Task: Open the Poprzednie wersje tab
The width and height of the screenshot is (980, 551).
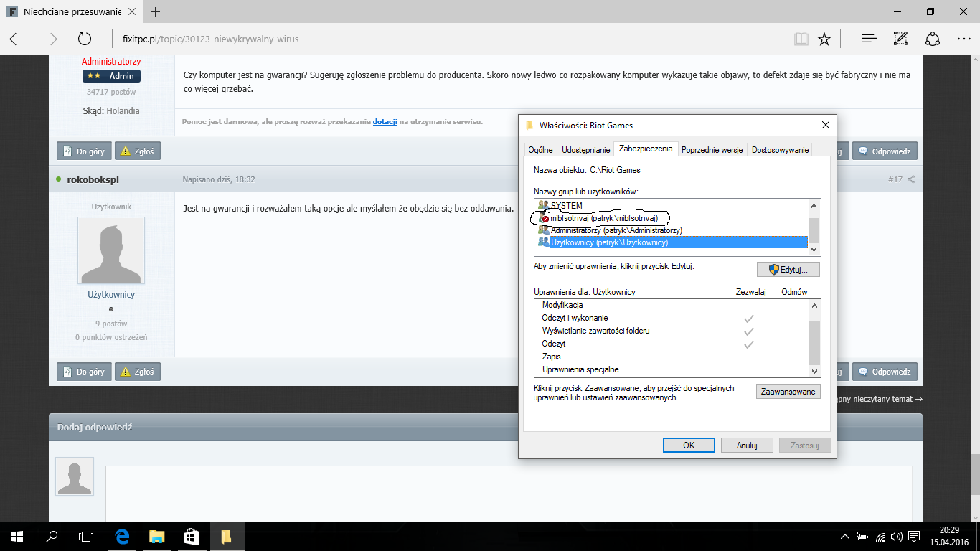Action: (x=712, y=150)
